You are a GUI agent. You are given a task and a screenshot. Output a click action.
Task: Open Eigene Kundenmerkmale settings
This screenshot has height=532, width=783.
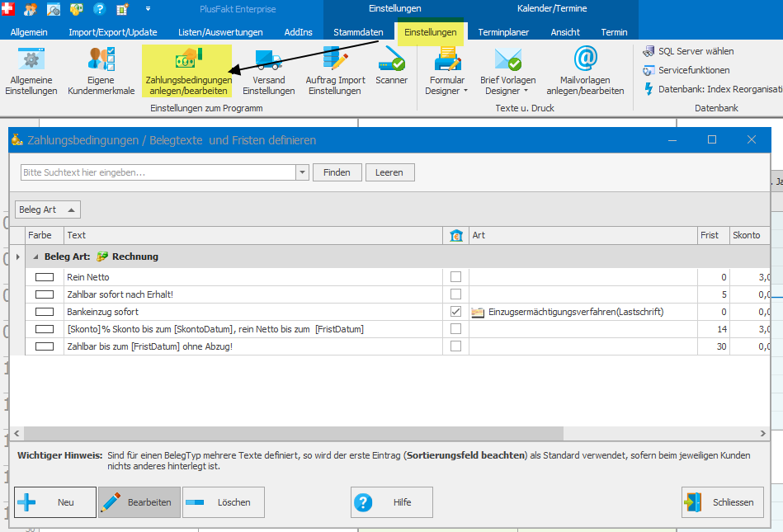101,71
